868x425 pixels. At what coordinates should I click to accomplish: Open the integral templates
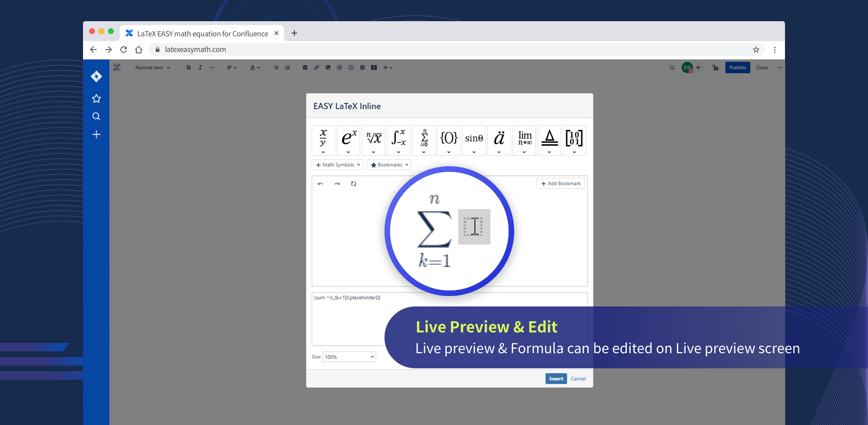(399, 140)
